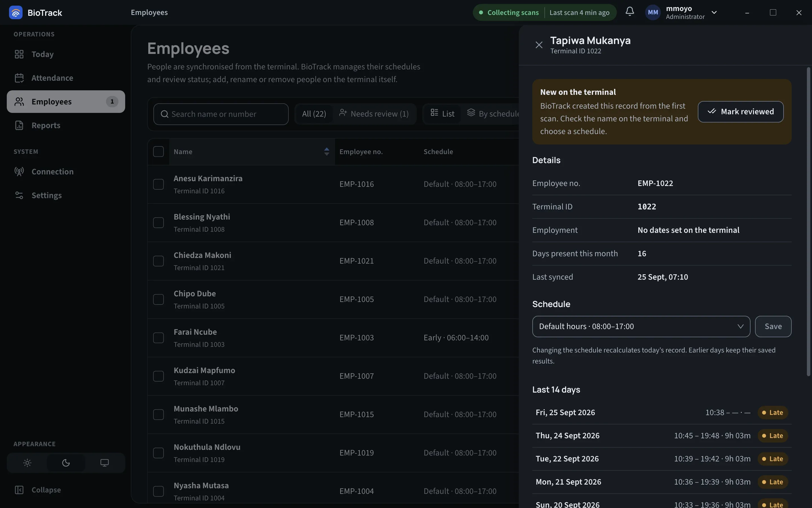
Task: Sort the table by Name
Action: (252, 152)
